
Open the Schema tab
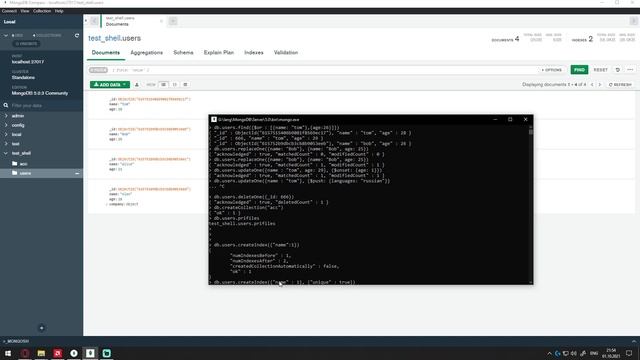[x=183, y=53]
